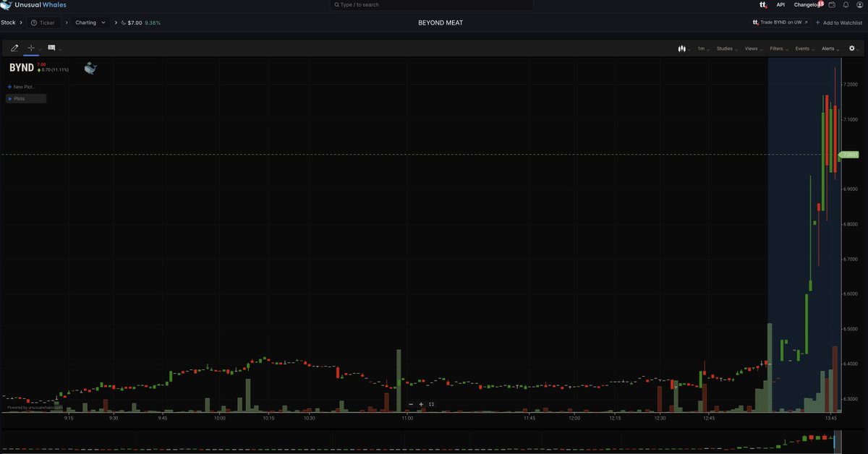Zoom out chart with minus button
Image resolution: width=868 pixels, height=454 pixels.
[x=411, y=404]
